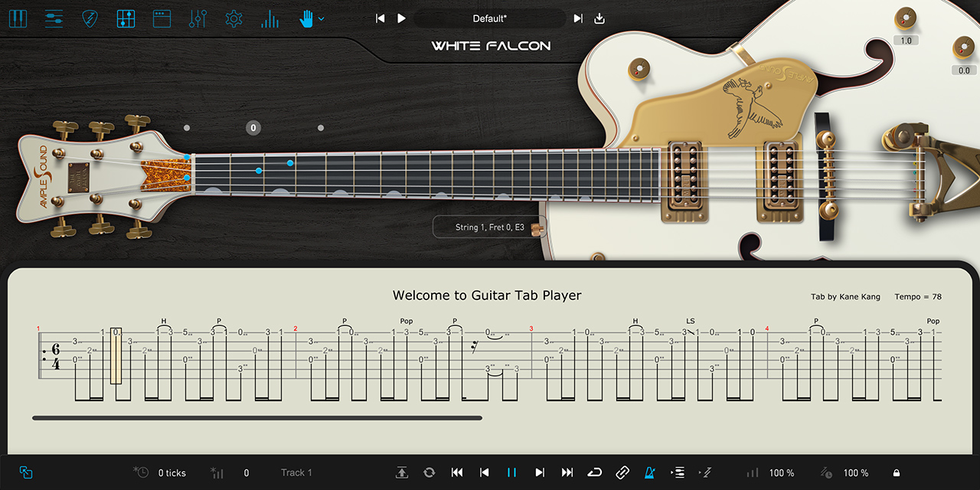Switch to the tab player grid tab
Image resolution: width=980 pixels, height=490 pixels.
point(126,18)
